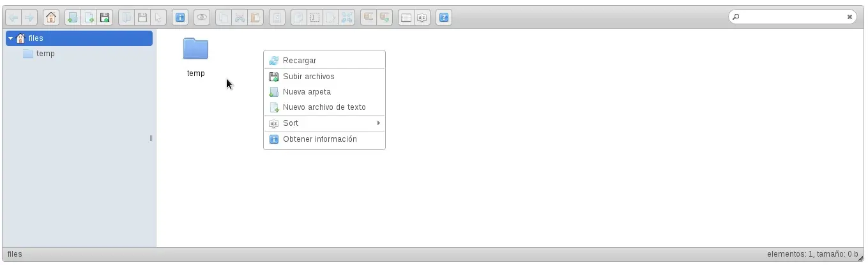The height and width of the screenshot is (265, 868).
Task: Click the Create archive toolbar icon
Action: 384,18
